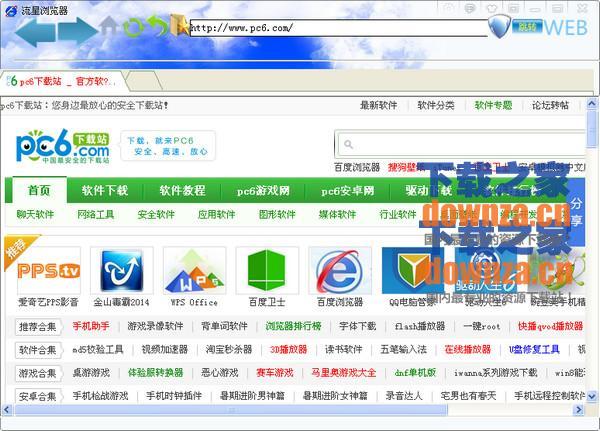600x431 pixels.
Task: Click the horizontal scrollbar right arrow
Action: (579, 410)
